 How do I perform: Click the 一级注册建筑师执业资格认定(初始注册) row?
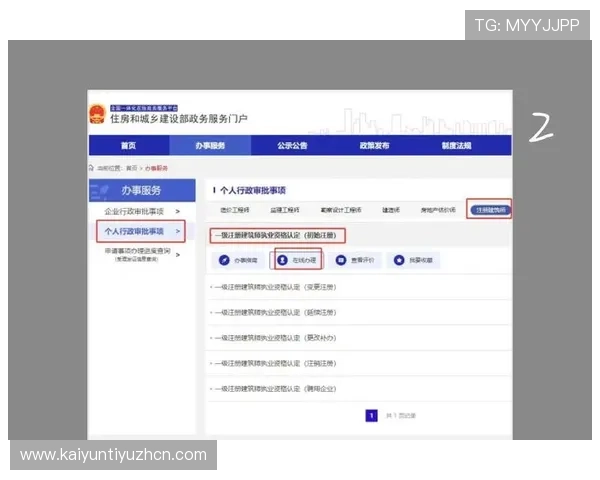point(278,235)
